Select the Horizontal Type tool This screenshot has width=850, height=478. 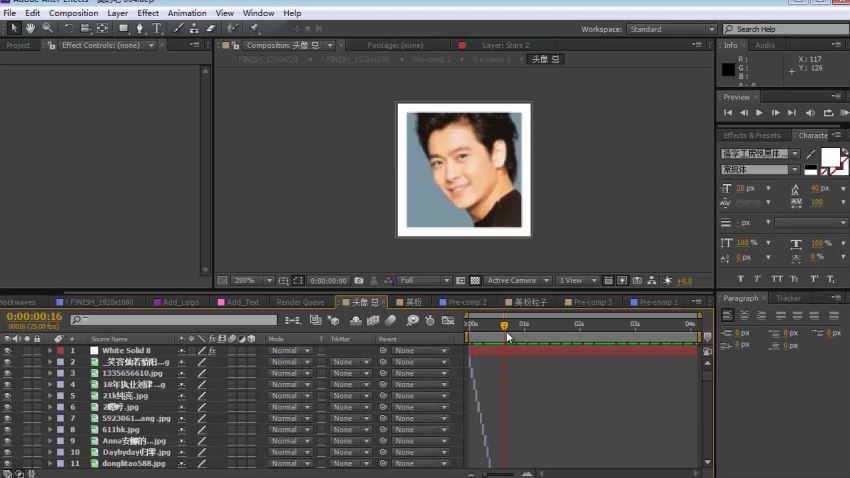click(157, 28)
